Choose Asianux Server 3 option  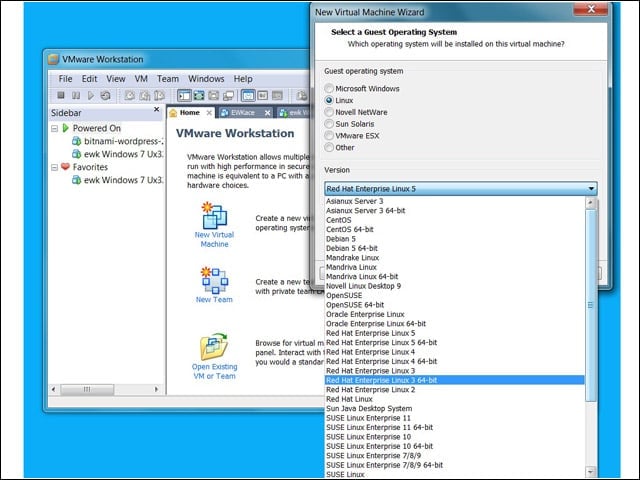point(455,201)
